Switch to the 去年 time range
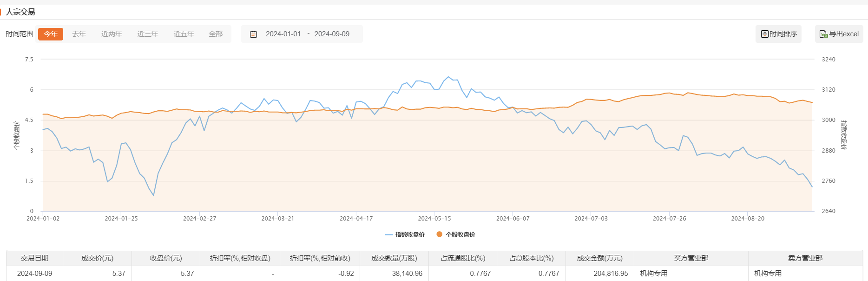This screenshot has width=868, height=281. pos(79,34)
